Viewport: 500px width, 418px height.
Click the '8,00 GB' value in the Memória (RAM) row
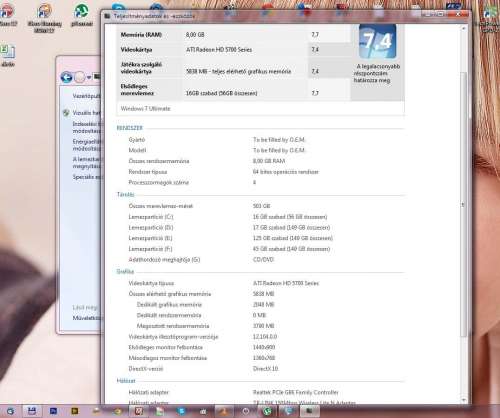pyautogui.click(x=195, y=35)
